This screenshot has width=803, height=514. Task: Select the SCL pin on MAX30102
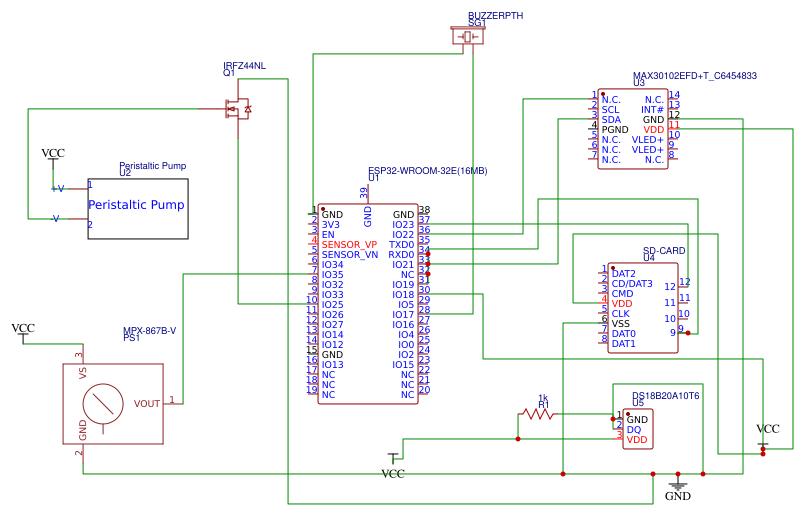coord(610,110)
